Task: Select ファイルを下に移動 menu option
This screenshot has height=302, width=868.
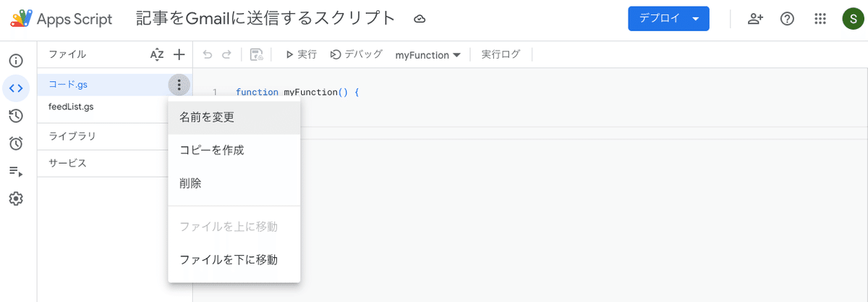Action: 229,260
